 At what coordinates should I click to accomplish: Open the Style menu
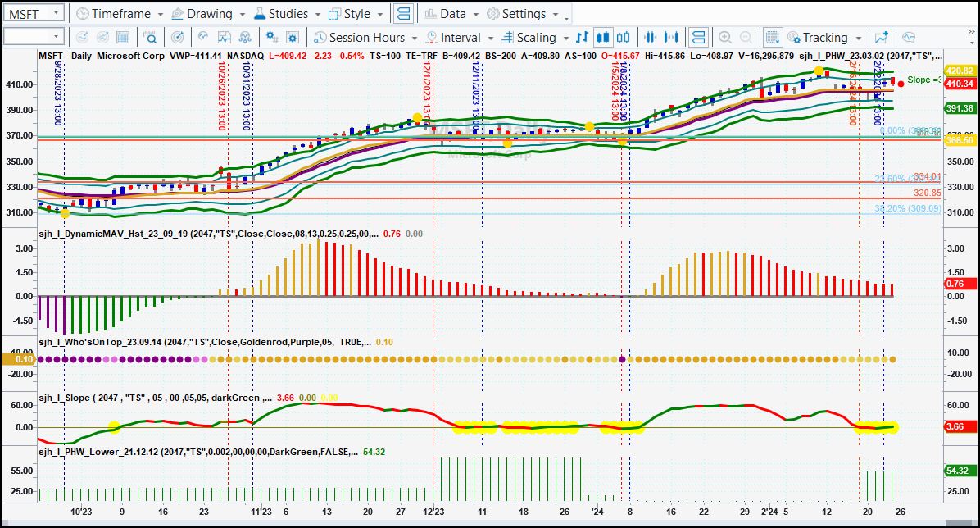356,14
